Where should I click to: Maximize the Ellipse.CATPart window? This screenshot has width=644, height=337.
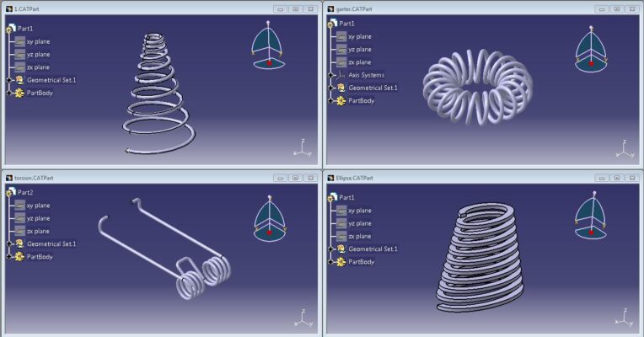[616, 178]
